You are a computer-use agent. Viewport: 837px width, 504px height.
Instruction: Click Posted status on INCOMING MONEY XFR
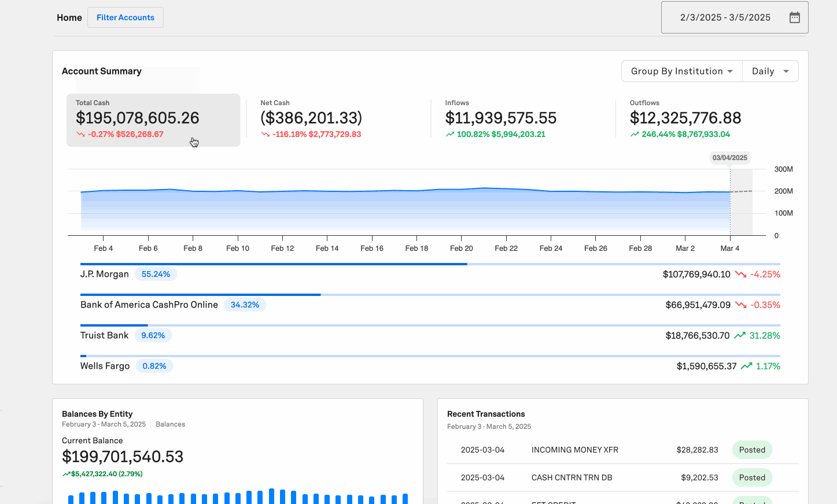752,449
